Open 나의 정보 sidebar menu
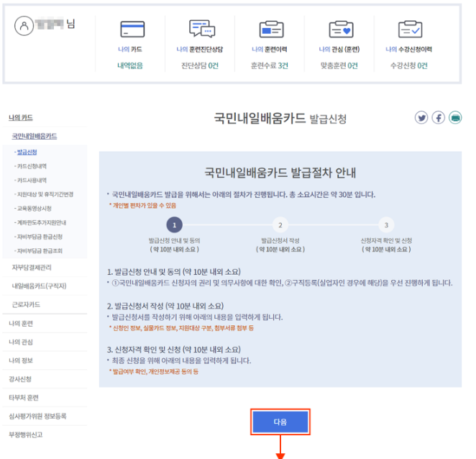 [x=21, y=360]
